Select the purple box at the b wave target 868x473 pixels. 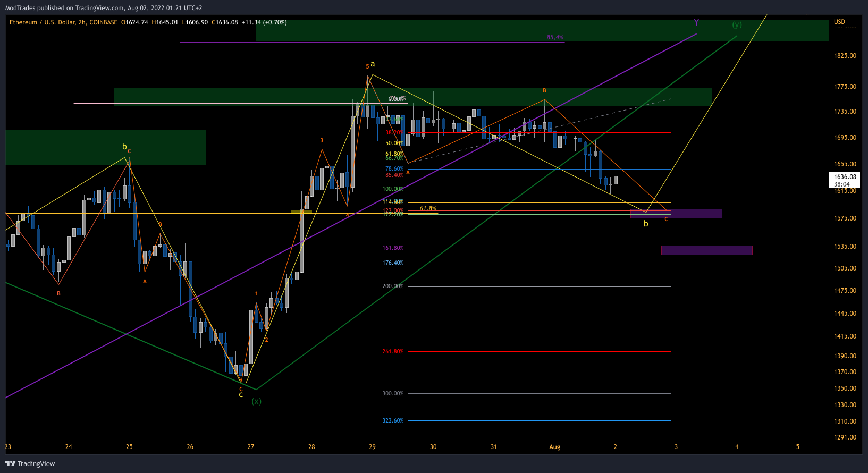(x=676, y=214)
